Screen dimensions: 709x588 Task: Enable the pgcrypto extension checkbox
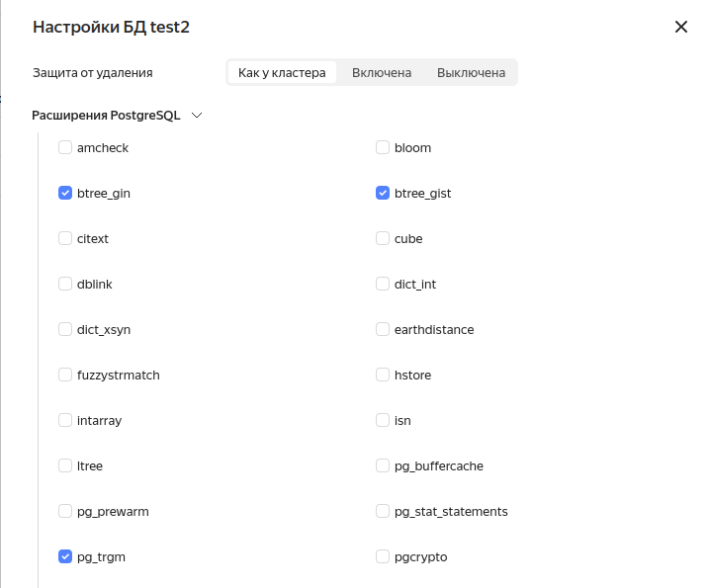pyautogui.click(x=383, y=557)
